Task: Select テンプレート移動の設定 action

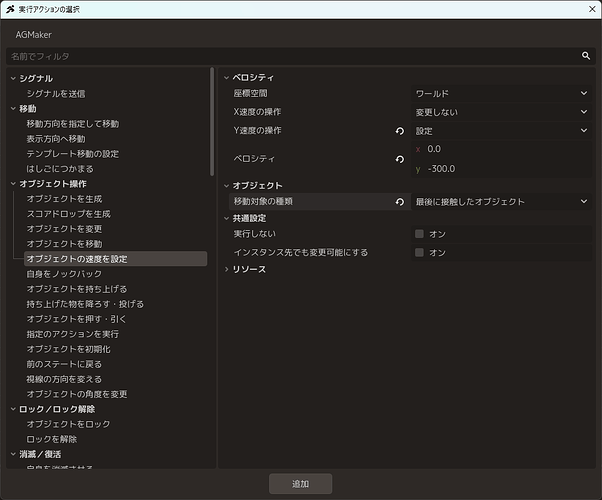Action: 73,154
